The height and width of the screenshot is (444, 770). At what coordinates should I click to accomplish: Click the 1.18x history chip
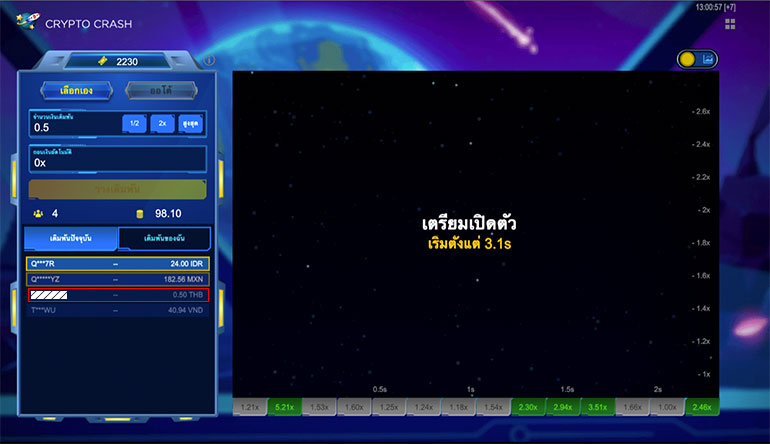tap(459, 407)
